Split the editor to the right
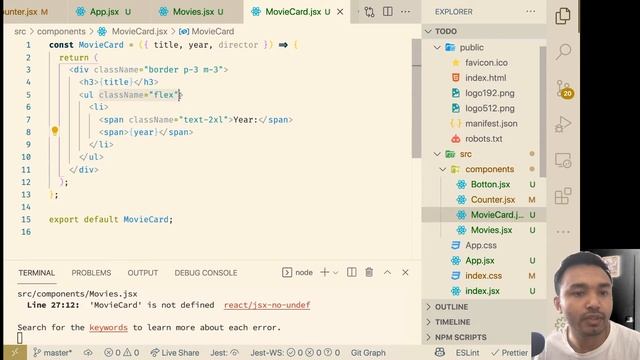The image size is (640, 360). [x=388, y=11]
